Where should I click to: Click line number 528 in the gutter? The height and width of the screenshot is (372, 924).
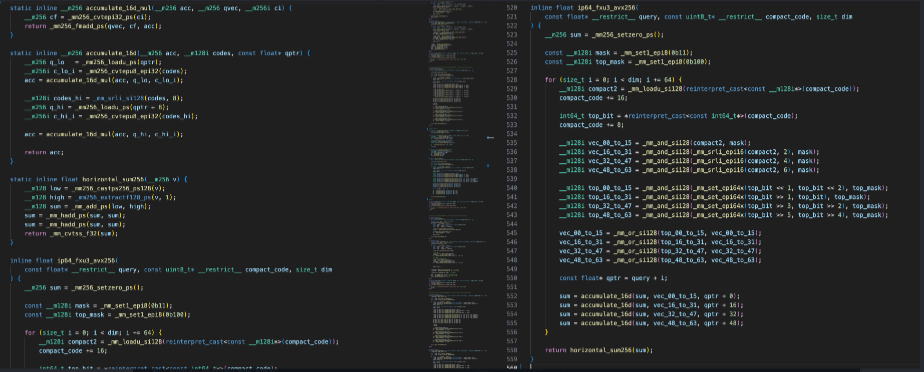click(x=512, y=80)
